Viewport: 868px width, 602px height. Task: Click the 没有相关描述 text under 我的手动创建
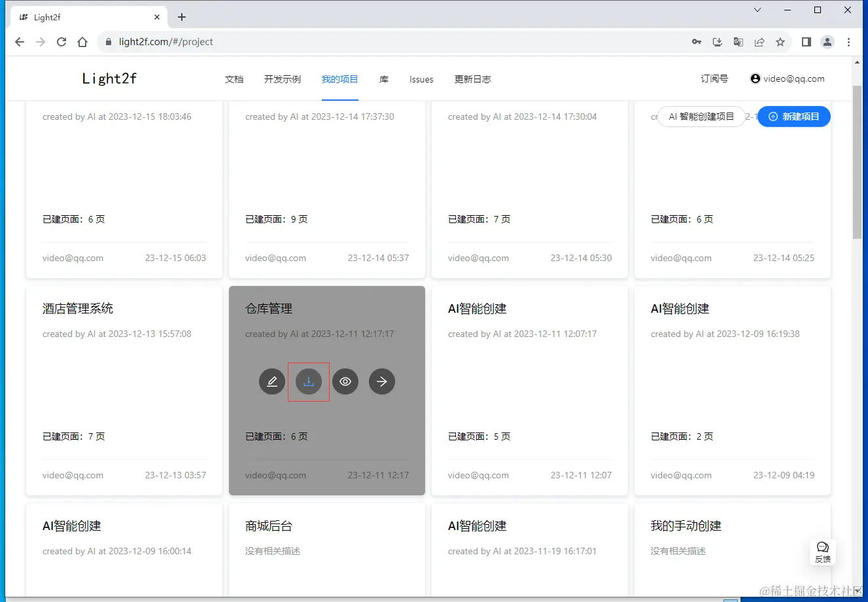pyautogui.click(x=678, y=551)
